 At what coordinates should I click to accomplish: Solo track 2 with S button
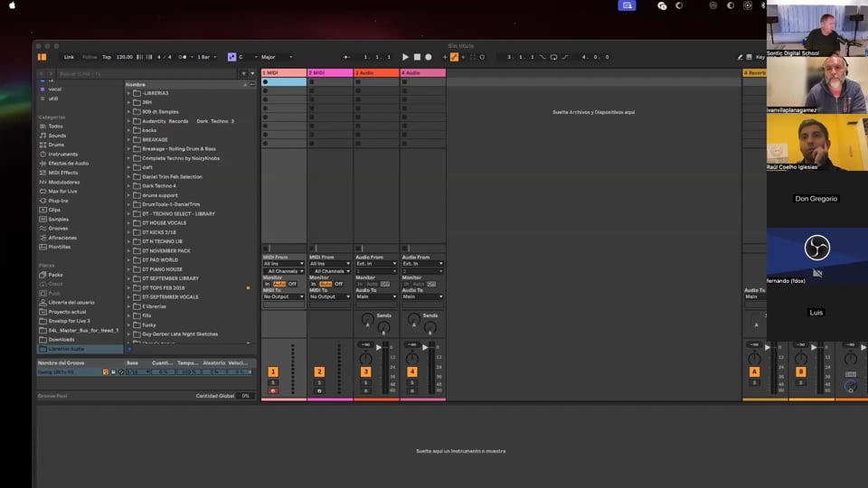319,382
